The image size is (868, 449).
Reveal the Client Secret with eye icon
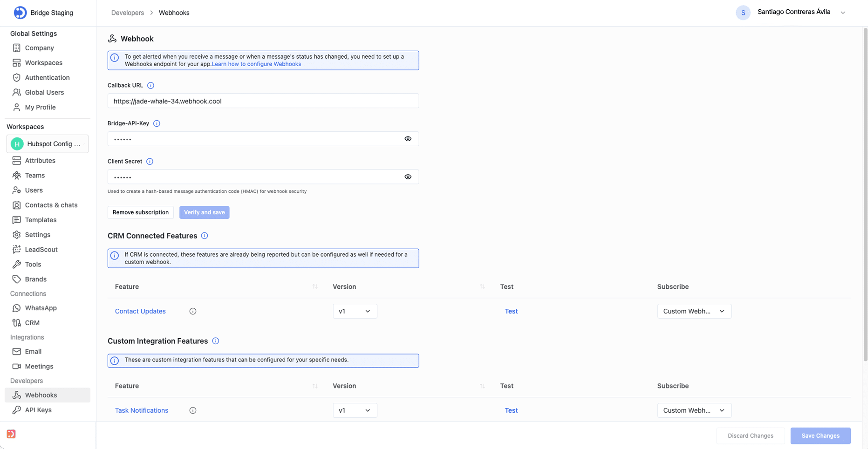(x=408, y=177)
